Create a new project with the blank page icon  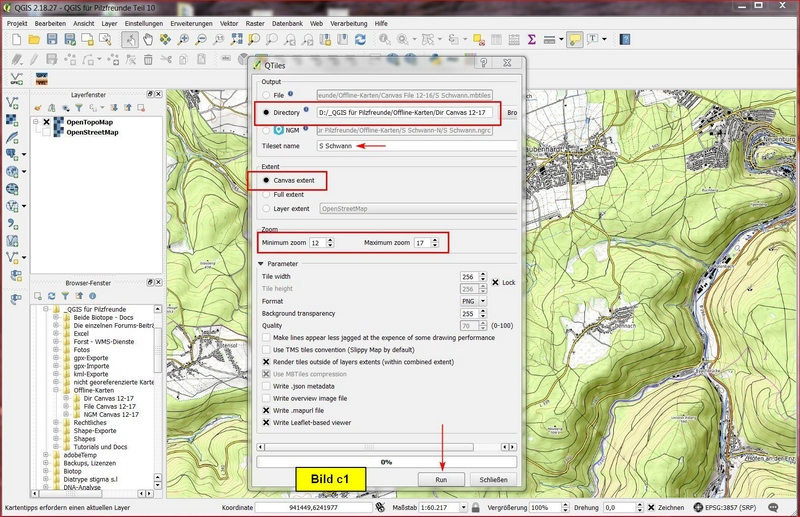click(16, 39)
